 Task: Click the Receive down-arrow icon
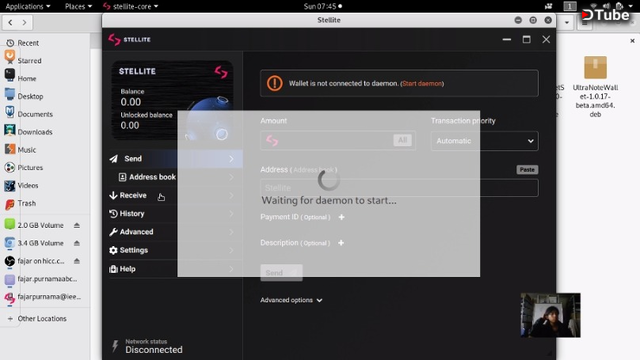tap(113, 195)
